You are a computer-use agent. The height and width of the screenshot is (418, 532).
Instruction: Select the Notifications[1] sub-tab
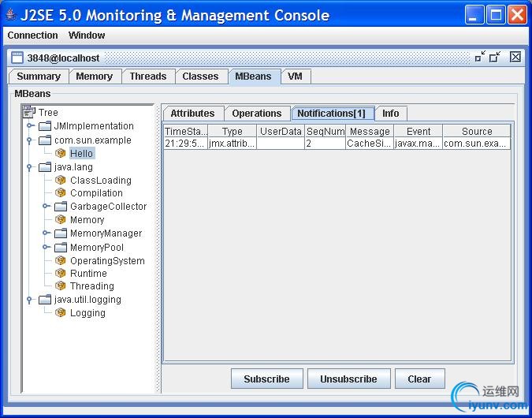[x=332, y=114]
